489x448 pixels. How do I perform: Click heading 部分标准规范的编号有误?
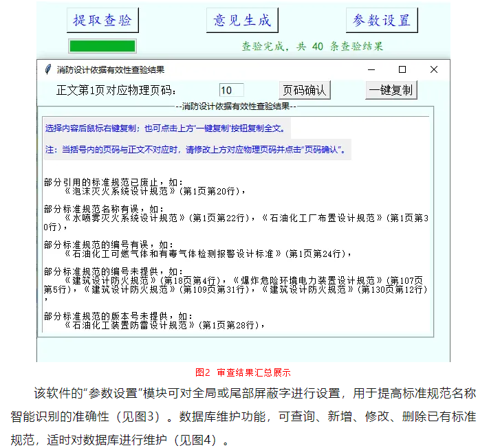tap(108, 245)
